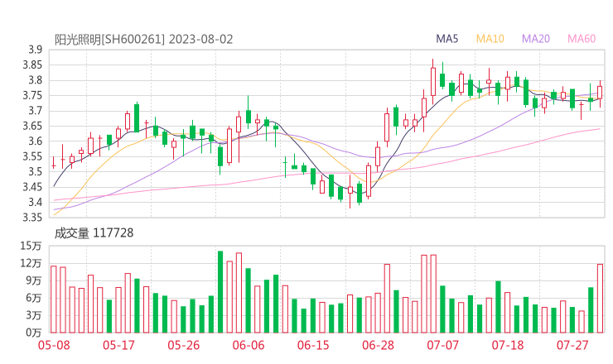Select the 07-27 date label

click(x=572, y=345)
